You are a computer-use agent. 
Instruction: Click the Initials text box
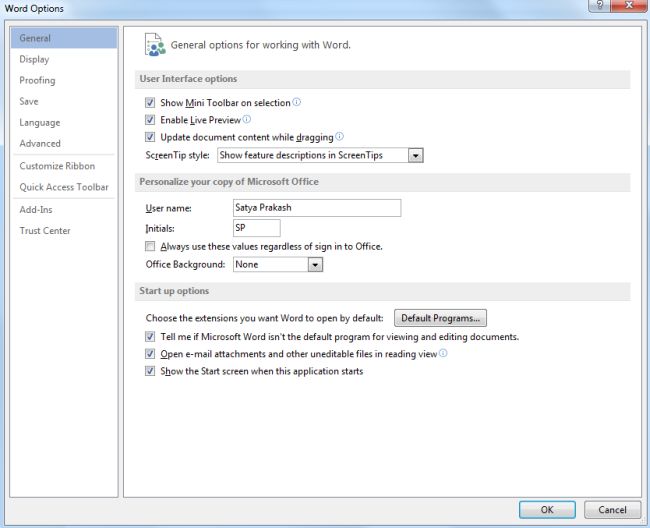257,228
